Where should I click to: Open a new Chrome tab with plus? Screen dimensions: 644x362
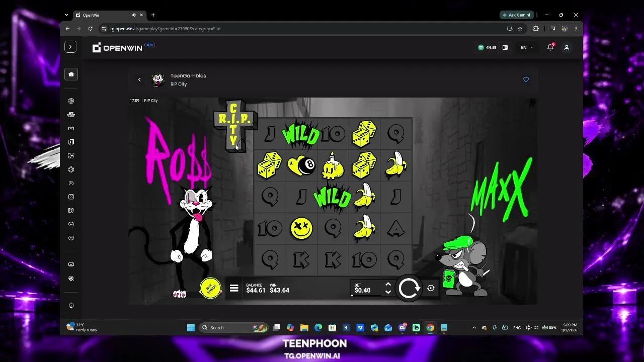[153, 15]
